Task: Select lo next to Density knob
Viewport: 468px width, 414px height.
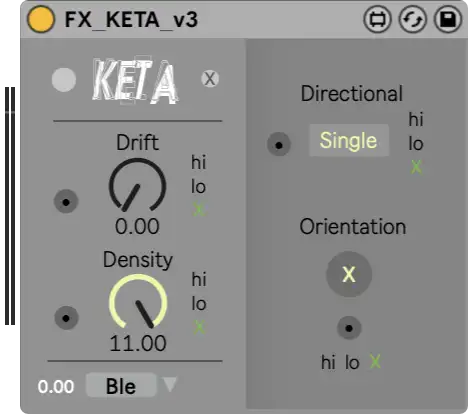Action: click(199, 304)
